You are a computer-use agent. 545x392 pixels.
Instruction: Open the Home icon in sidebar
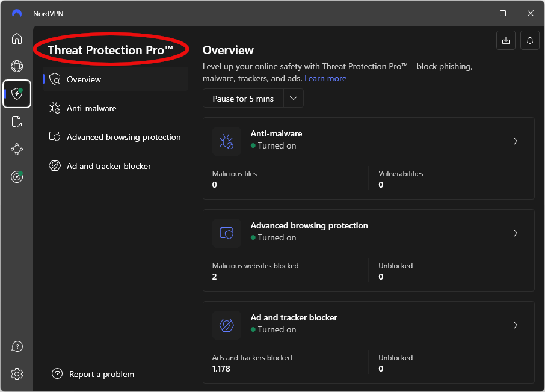click(17, 38)
